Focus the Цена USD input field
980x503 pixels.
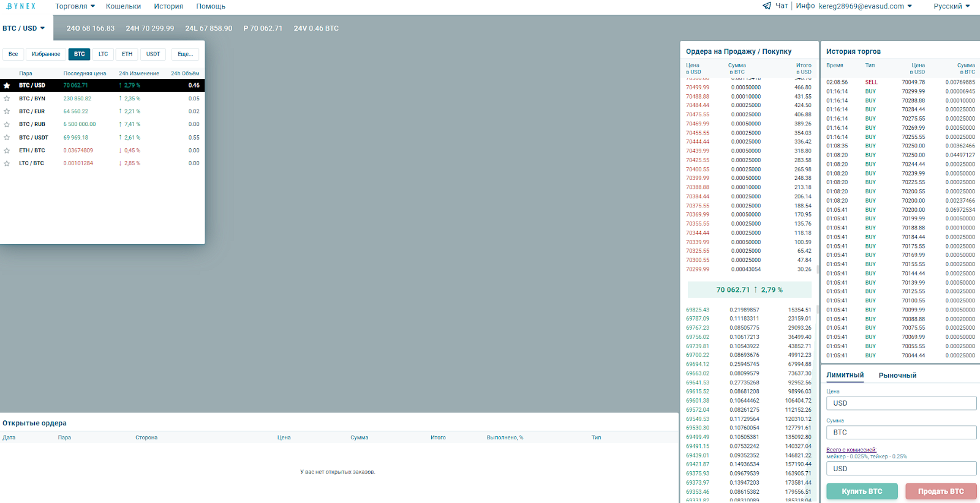point(902,403)
